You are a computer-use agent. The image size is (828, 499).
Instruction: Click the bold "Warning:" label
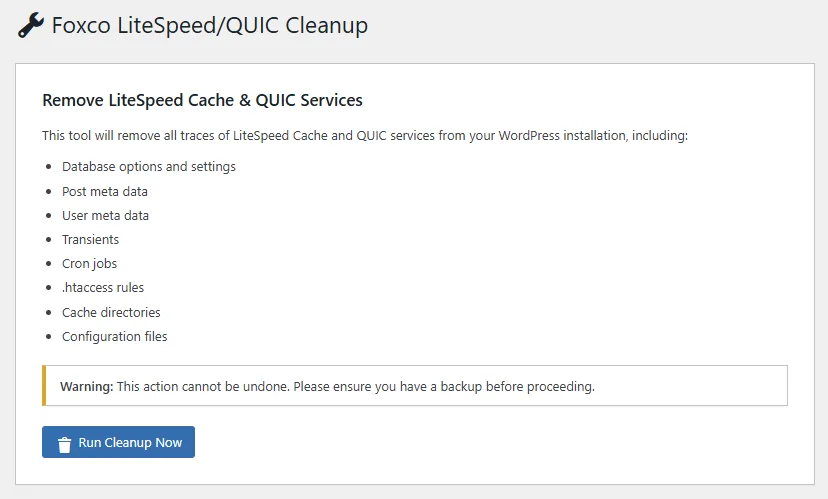tap(86, 386)
